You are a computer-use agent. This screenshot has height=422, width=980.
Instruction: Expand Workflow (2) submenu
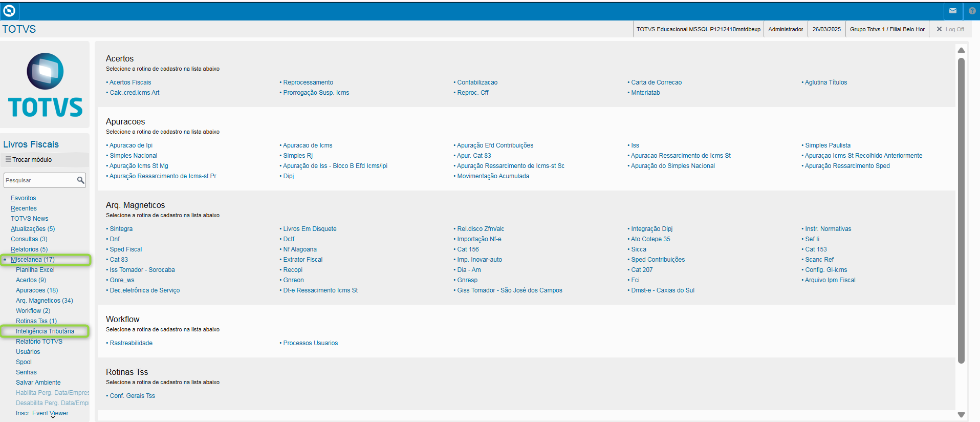(x=33, y=311)
